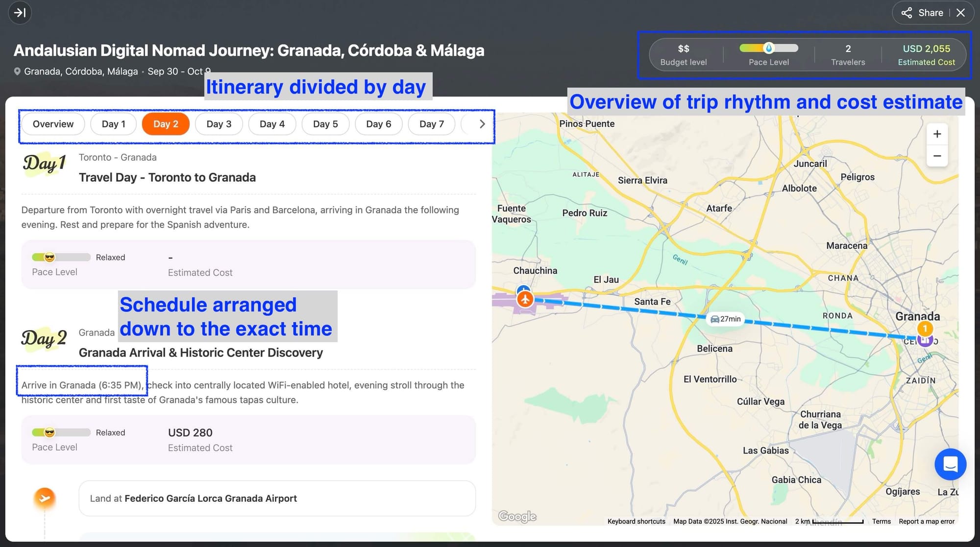Open the Day 7 tab
Viewport: 980px width, 547px height.
431,124
